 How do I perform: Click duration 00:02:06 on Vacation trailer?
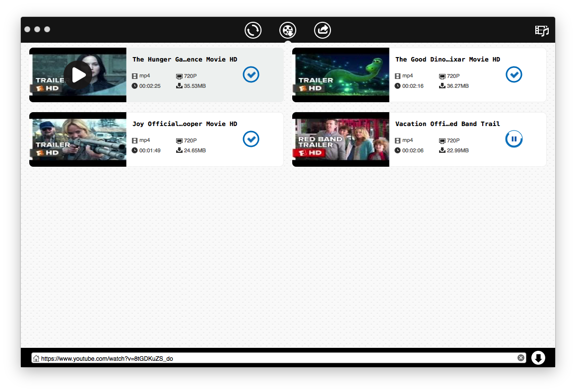[413, 151]
